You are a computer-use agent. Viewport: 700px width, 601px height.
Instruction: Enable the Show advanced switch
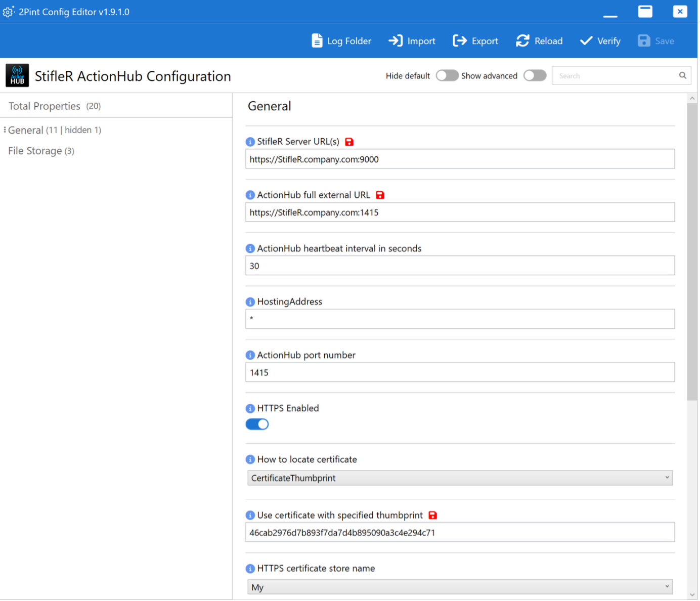coord(535,75)
